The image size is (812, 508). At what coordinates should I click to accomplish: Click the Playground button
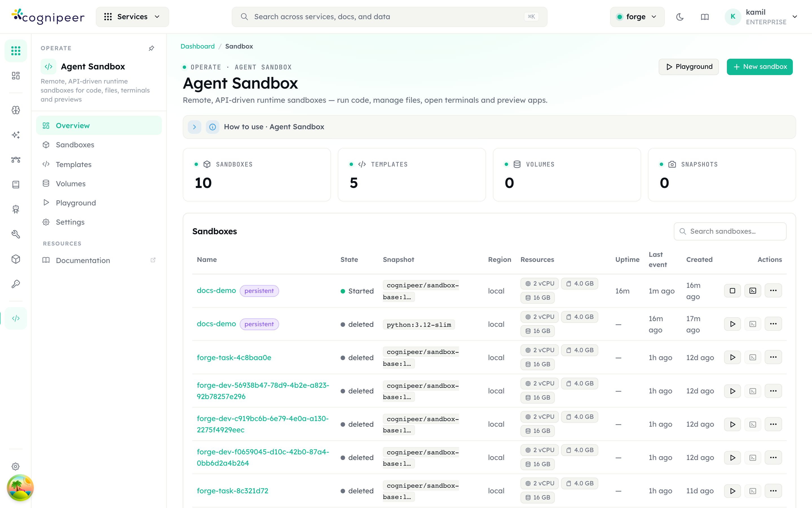689,67
